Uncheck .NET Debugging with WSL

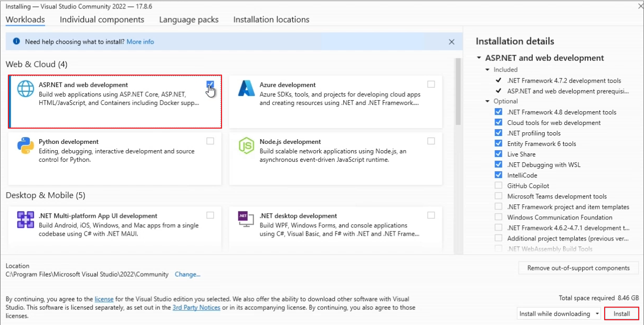coord(498,164)
